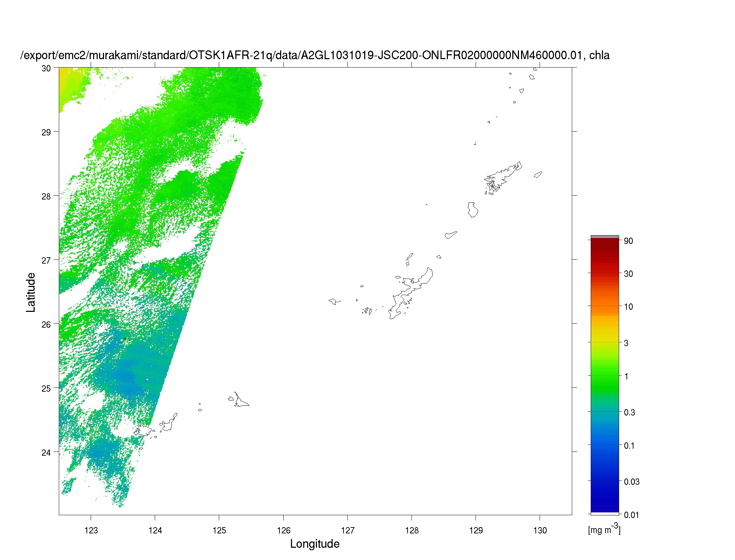Viewport: 735px width, 560px height.
Task: Click colorbar value label 30
Action: tap(629, 274)
